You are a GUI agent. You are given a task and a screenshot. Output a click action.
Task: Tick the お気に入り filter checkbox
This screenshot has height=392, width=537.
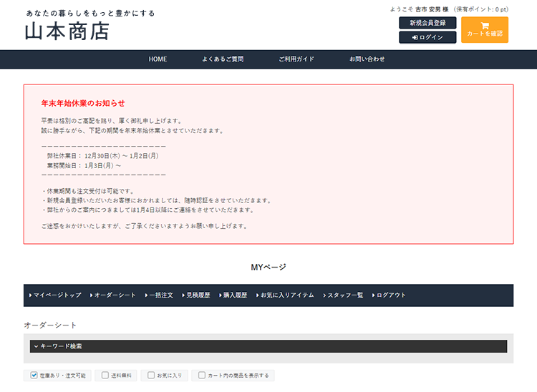click(152, 375)
